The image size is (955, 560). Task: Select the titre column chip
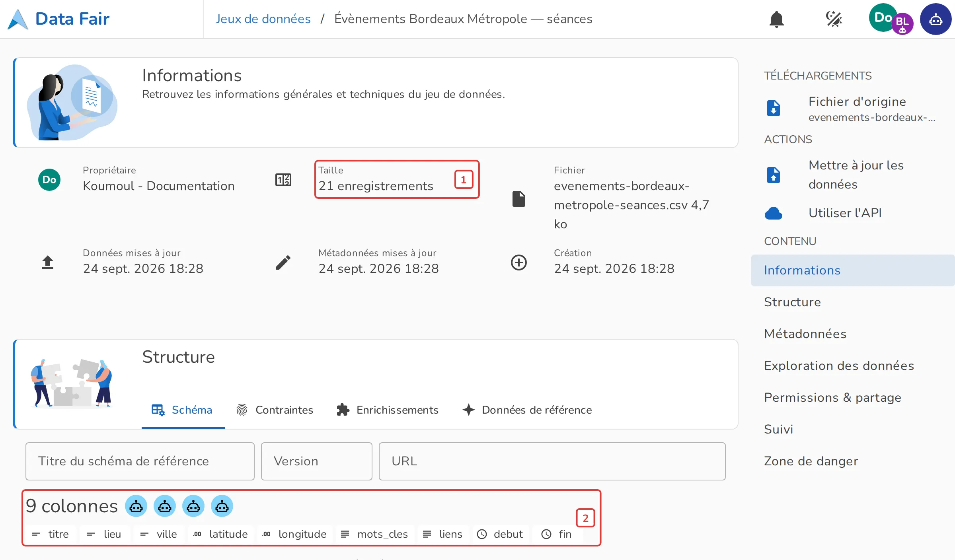[51, 534]
